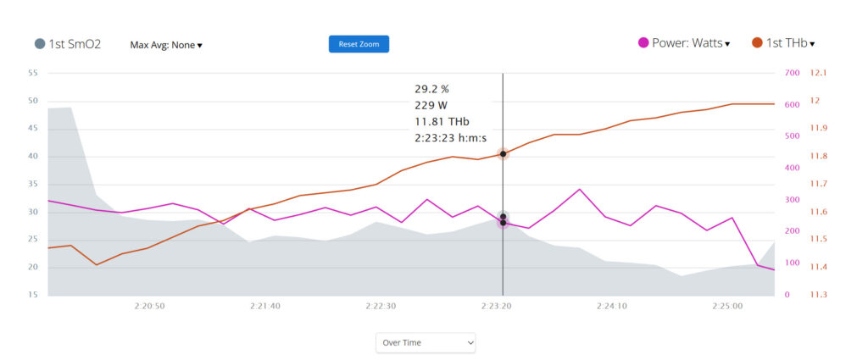
Task: Open the 1st THb series dropdown
Action: [x=791, y=43]
